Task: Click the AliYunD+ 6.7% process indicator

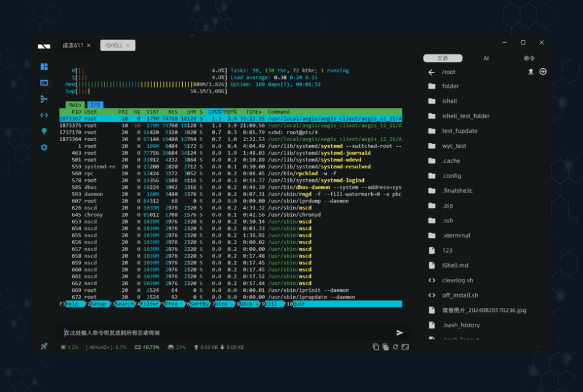Action: (x=106, y=347)
